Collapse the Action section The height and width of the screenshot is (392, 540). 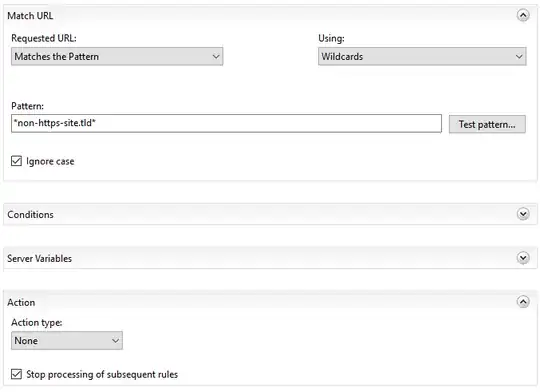click(x=523, y=302)
